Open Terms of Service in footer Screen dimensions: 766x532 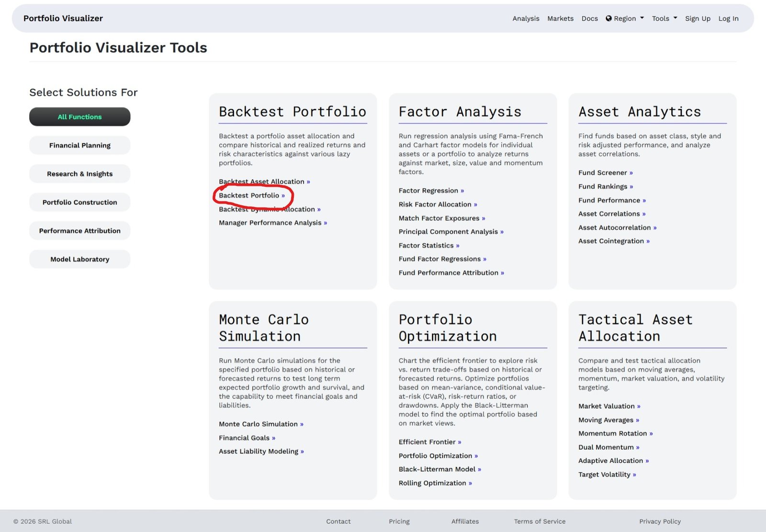(540, 521)
